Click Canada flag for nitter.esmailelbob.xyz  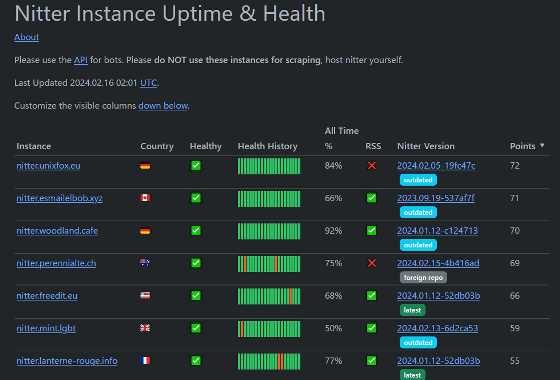coord(145,198)
